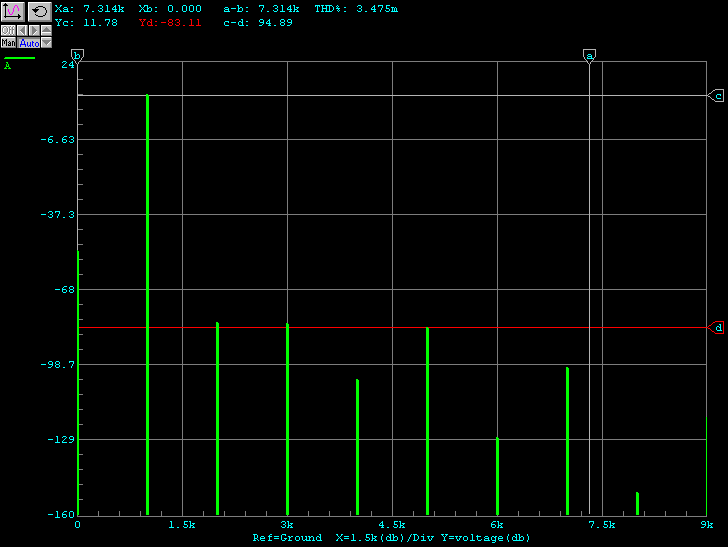Viewport: 728px width, 547px height.
Task: Click the THD% readout value
Action: coord(356,8)
